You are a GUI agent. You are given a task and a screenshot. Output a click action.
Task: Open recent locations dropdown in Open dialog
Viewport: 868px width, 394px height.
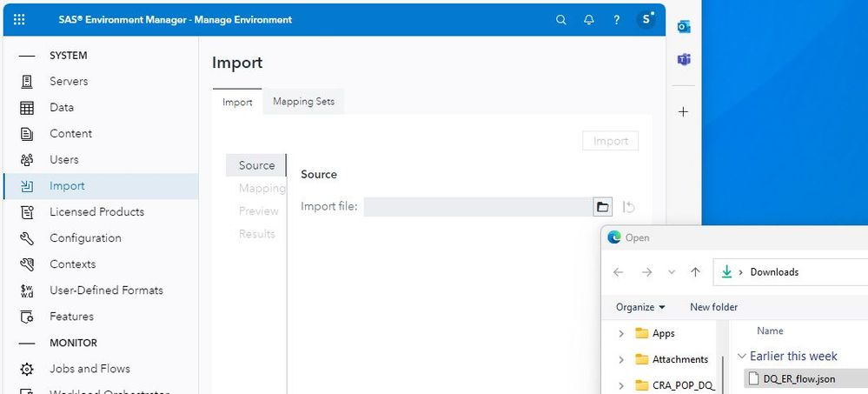tap(672, 272)
